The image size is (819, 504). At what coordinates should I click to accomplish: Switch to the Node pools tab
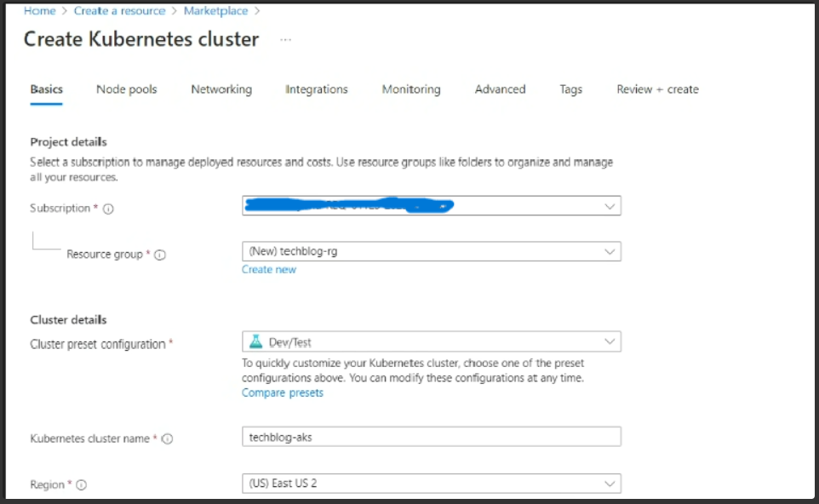(126, 89)
